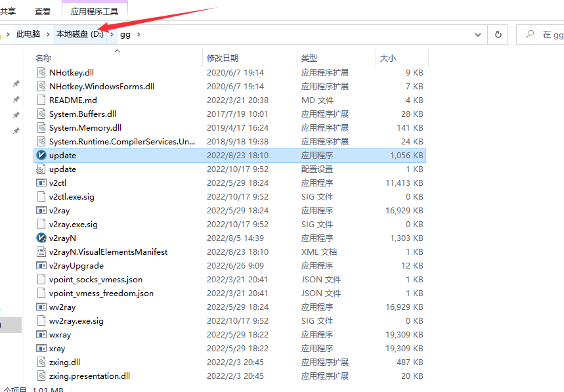This screenshot has width=564, height=392.
Task: Select the zxing.presentation.dll file name
Action: [x=89, y=376]
